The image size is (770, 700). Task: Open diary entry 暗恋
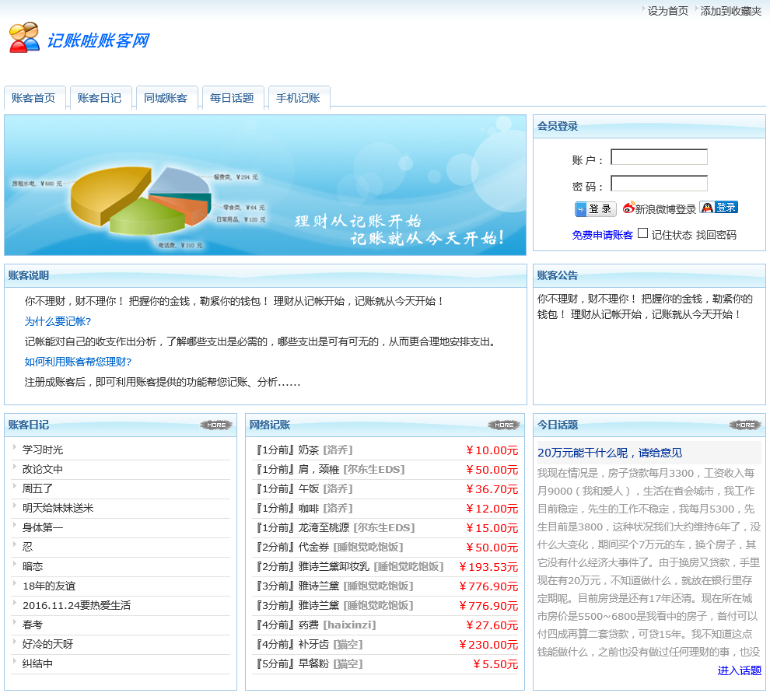tap(33, 566)
